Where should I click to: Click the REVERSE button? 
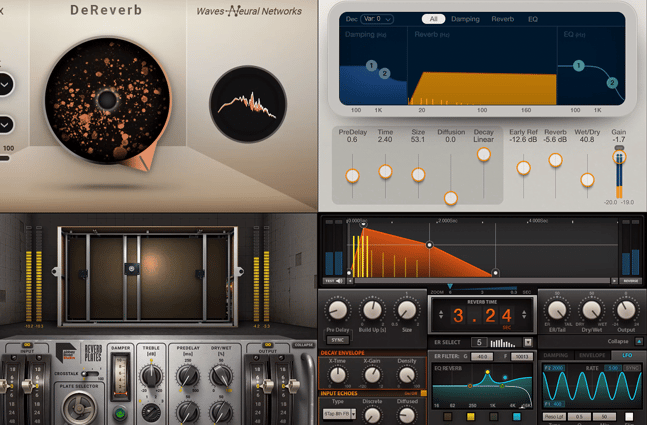(x=631, y=281)
